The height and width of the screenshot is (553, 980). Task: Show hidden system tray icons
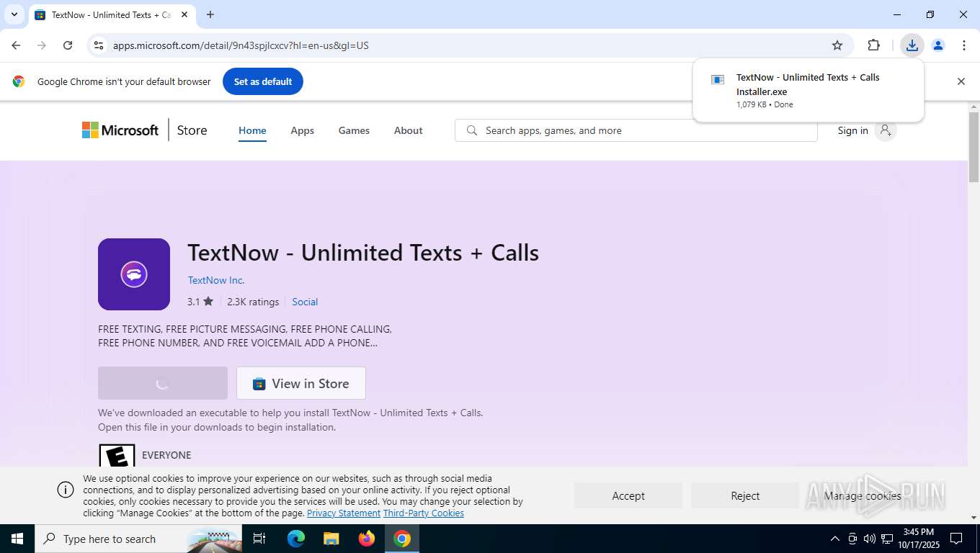click(834, 539)
